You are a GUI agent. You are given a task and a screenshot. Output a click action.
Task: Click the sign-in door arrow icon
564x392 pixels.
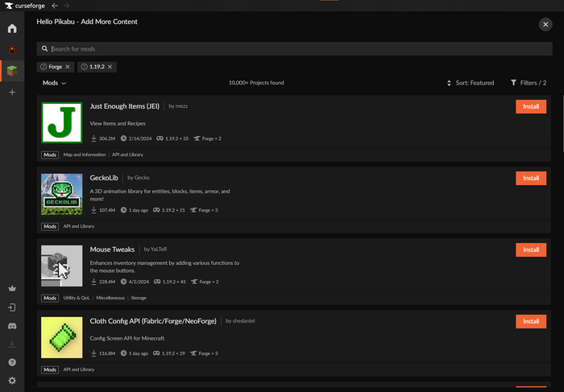[12, 307]
